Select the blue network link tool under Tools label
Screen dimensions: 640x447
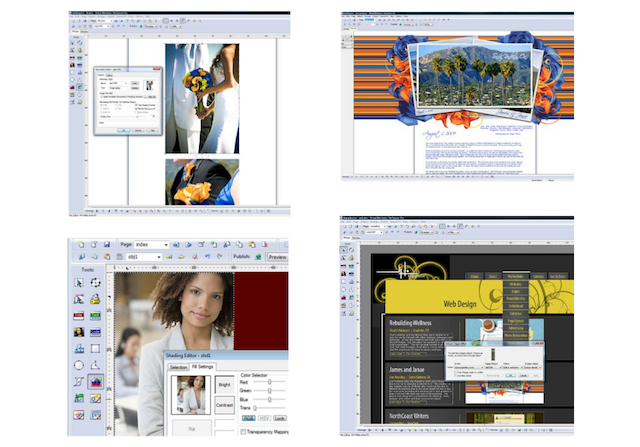(79, 349)
